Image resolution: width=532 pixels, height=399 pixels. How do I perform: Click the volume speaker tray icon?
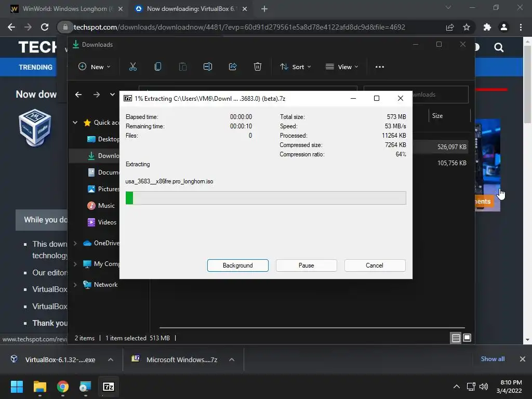(x=484, y=387)
